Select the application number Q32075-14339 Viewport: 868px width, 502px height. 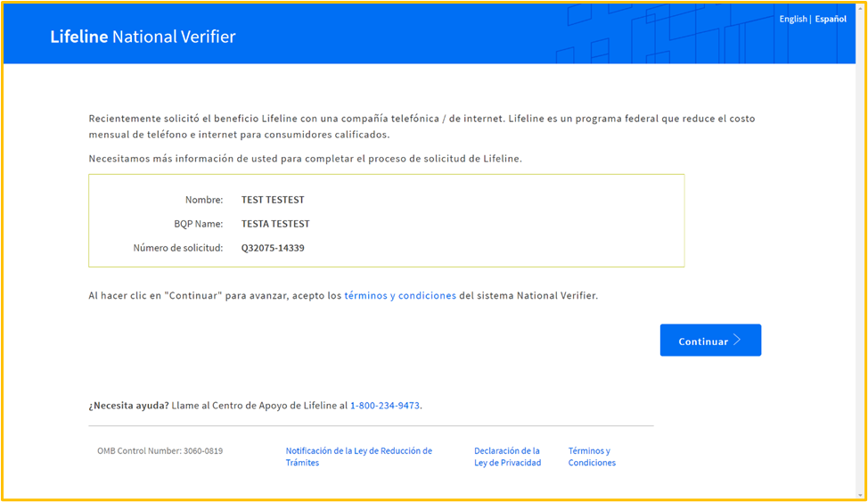[273, 248]
